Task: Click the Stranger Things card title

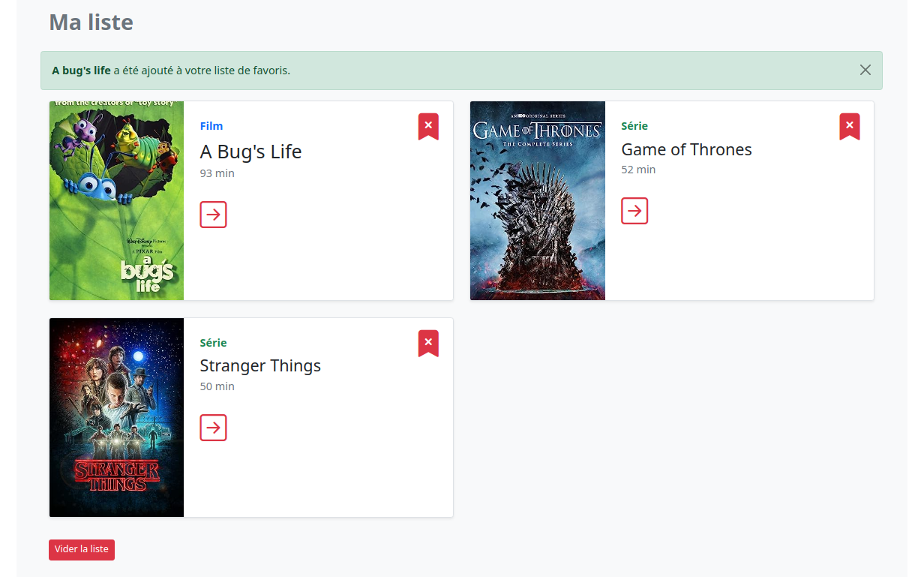Action: 260,365
